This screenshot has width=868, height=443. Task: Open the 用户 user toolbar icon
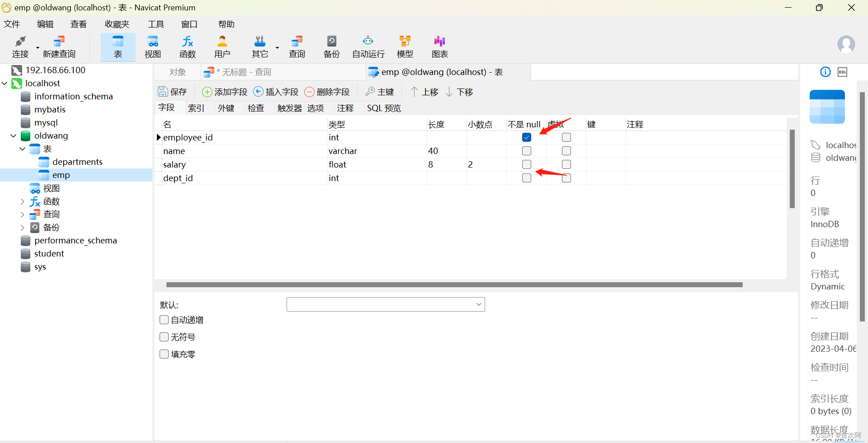(x=222, y=47)
